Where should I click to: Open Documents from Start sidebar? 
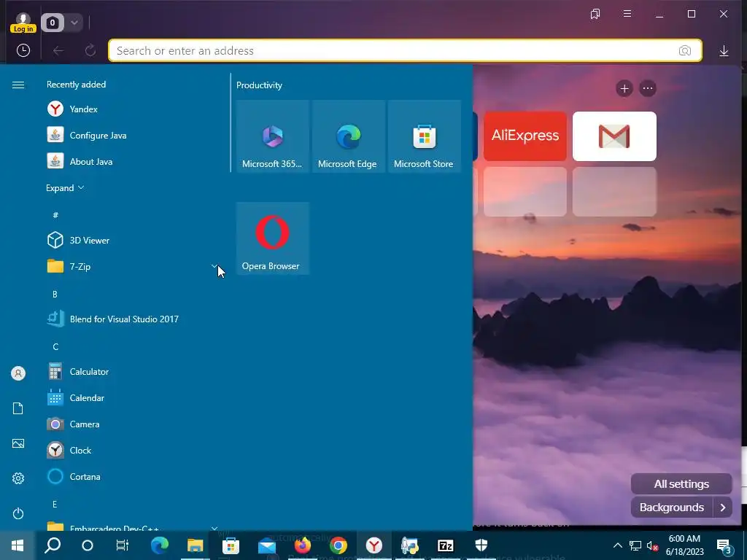(18, 408)
